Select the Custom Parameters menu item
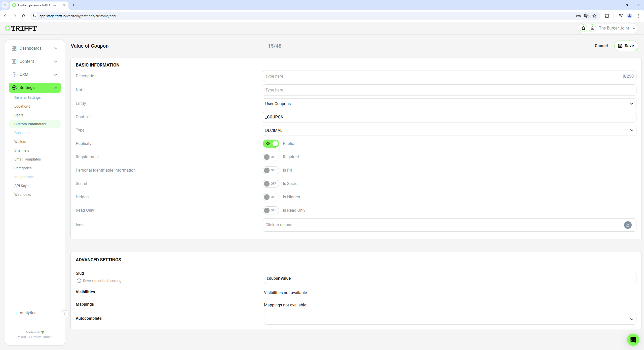 30,124
